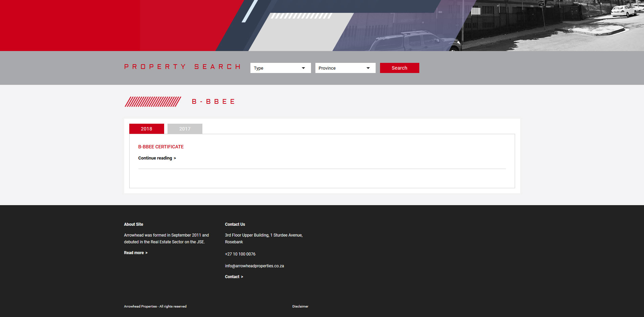Image resolution: width=644 pixels, height=317 pixels.
Task: Click the Sturdee Avenue address text
Action: pos(264,238)
